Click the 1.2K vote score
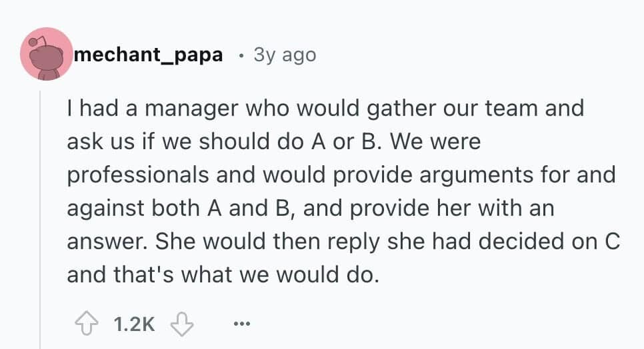Screen dimensions: 644x349 [134, 325]
